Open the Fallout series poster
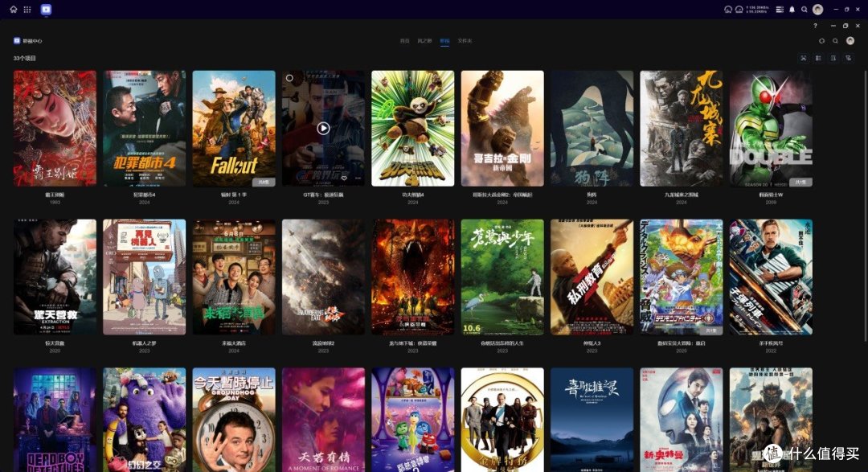Image resolution: width=868 pixels, height=472 pixels. pos(234,128)
